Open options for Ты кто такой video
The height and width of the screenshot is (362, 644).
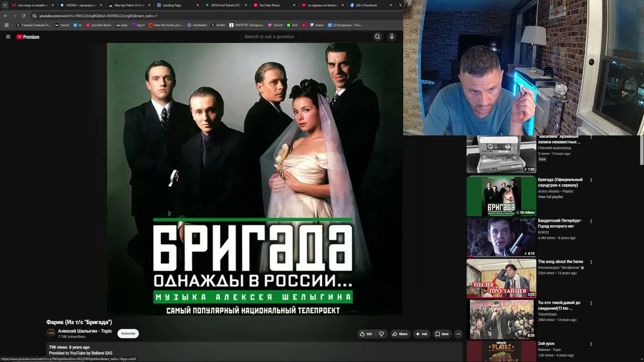(591, 303)
